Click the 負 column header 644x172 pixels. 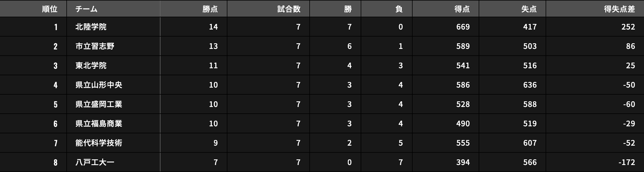click(399, 9)
